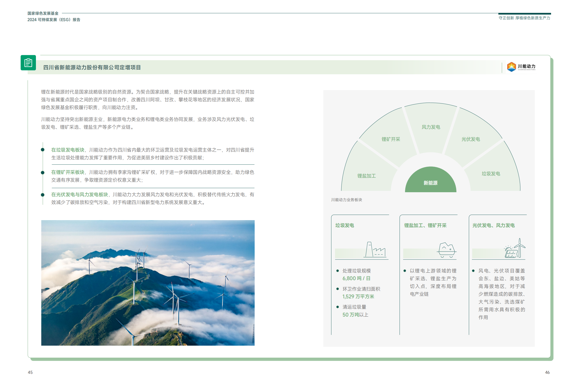This screenshot has width=578, height=392.
Task: Select the 锂矿开采 chart segment
Action: click(x=391, y=139)
